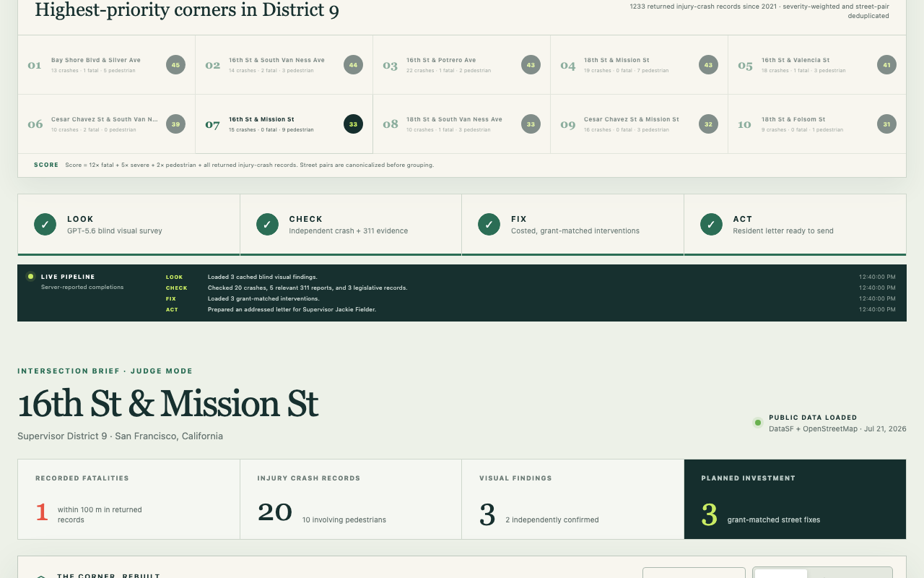Click the rank number 01
The height and width of the screenshot is (578, 924).
[35, 66]
